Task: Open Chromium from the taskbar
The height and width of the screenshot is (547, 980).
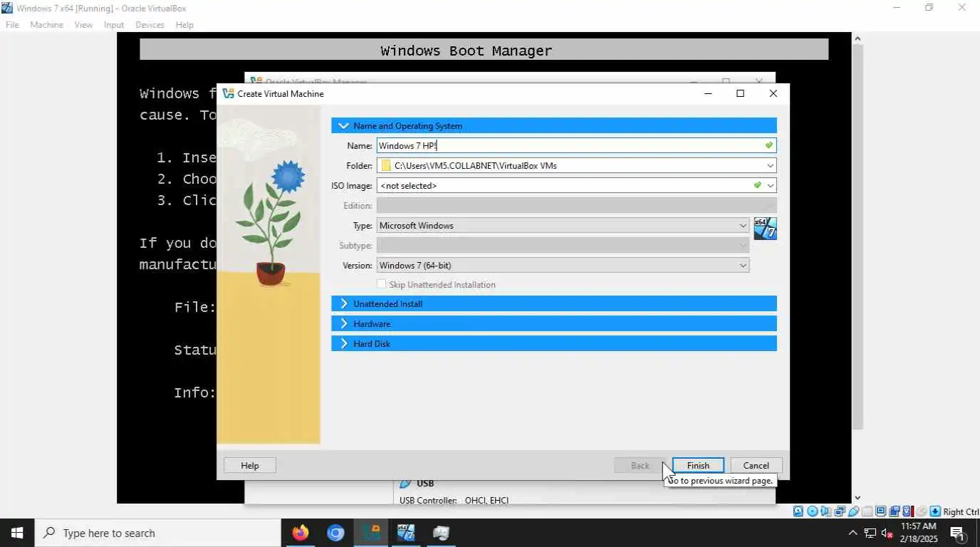Action: tap(335, 533)
